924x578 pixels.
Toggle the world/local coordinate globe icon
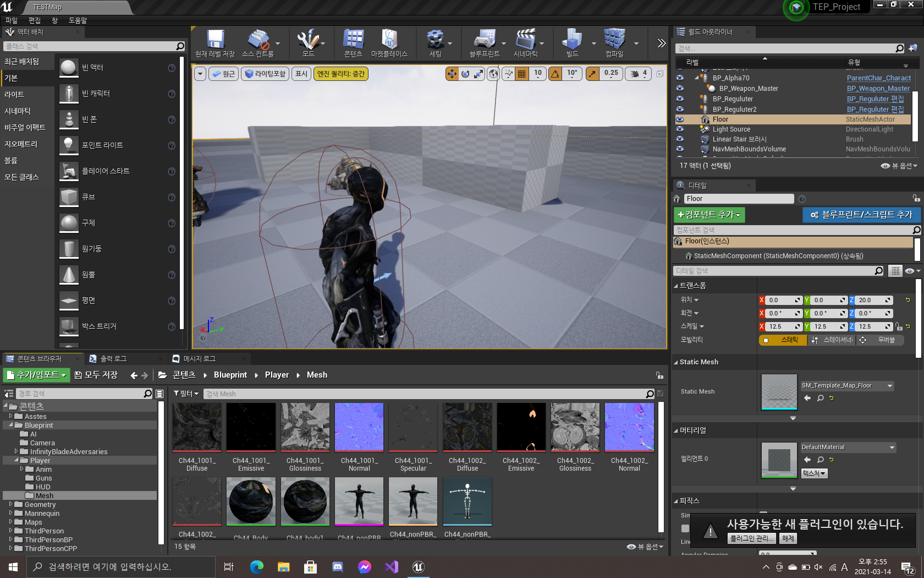pyautogui.click(x=494, y=74)
